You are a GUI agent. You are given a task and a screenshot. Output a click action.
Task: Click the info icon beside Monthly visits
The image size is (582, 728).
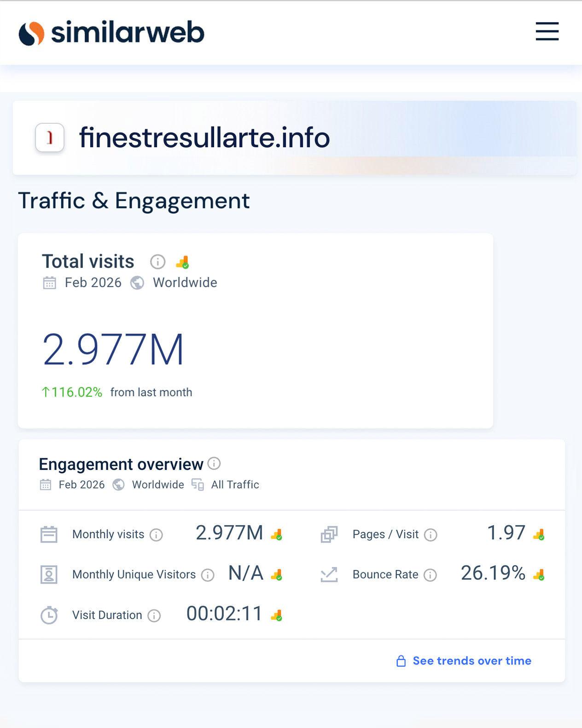coord(157,535)
